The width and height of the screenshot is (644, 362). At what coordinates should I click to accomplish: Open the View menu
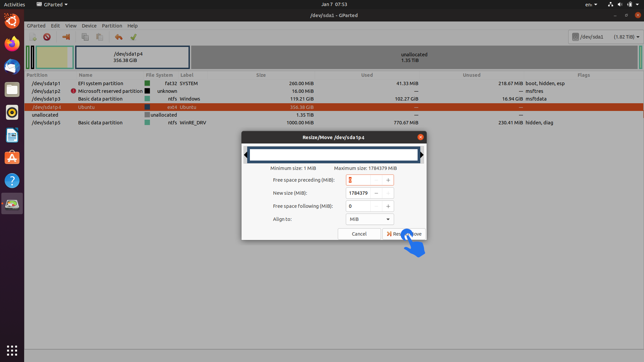[71, 26]
